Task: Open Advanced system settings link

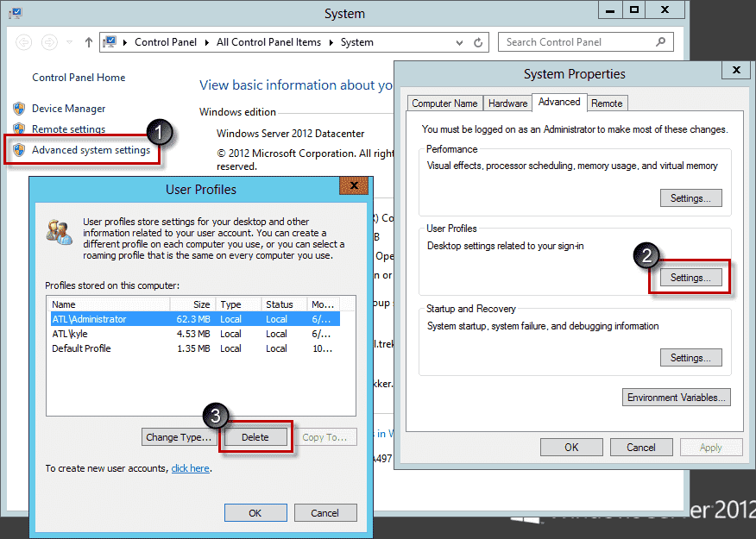Action: coord(91,150)
